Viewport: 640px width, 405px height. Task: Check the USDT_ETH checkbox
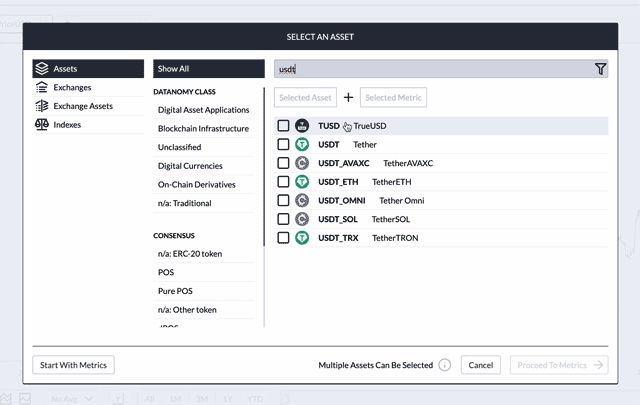[x=283, y=182]
